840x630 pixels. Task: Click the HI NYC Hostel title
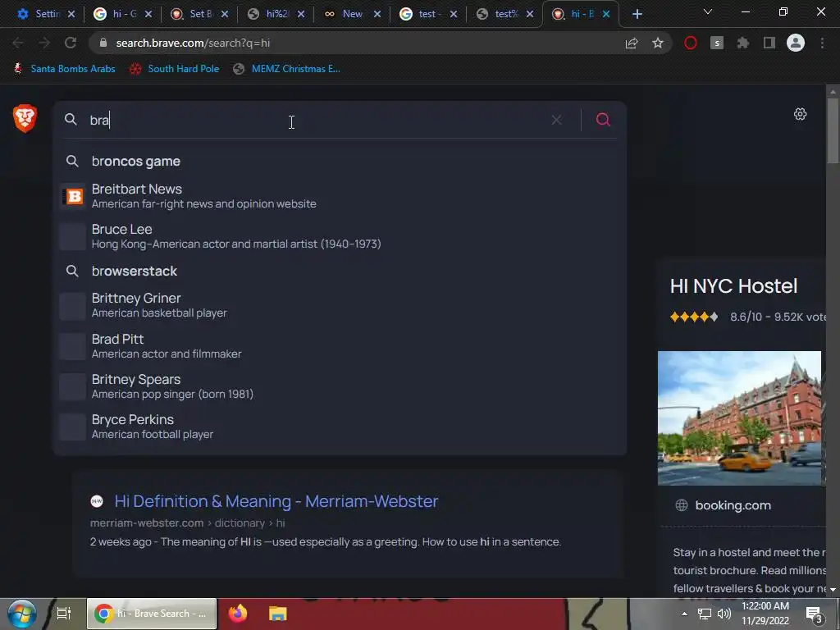733,286
